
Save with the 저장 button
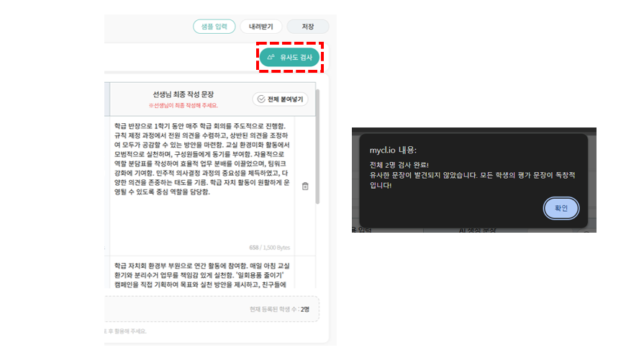[x=308, y=27]
